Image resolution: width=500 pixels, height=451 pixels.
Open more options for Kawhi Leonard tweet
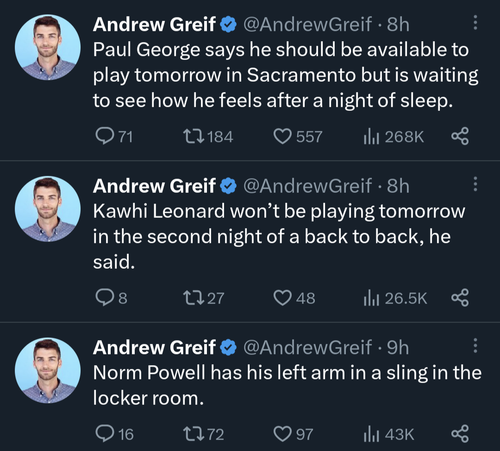pyautogui.click(x=475, y=184)
